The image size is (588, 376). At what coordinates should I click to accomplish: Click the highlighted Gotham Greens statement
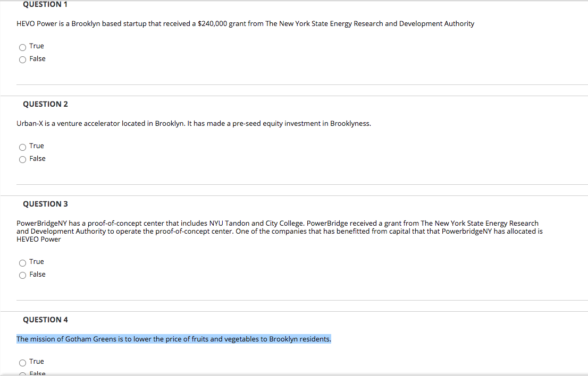173,339
